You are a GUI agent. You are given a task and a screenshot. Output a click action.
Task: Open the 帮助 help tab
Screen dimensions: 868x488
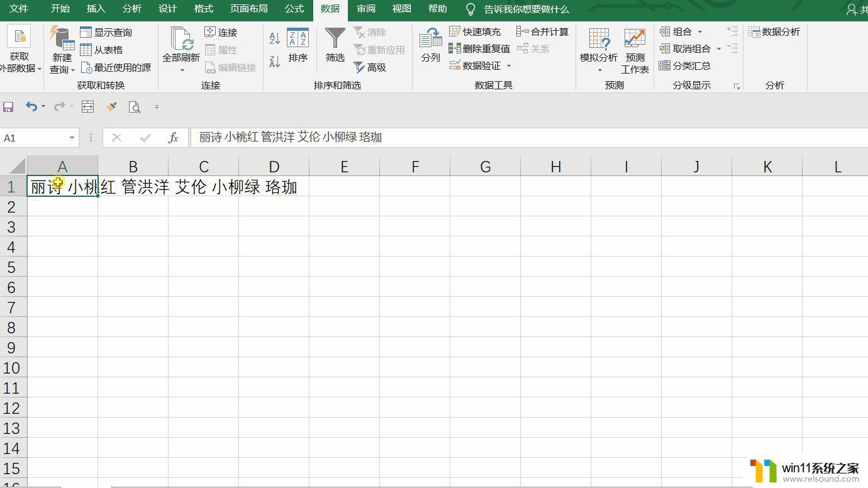point(437,9)
